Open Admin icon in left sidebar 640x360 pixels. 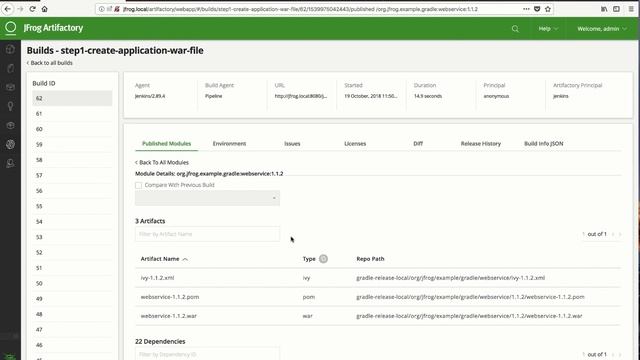click(x=10, y=163)
